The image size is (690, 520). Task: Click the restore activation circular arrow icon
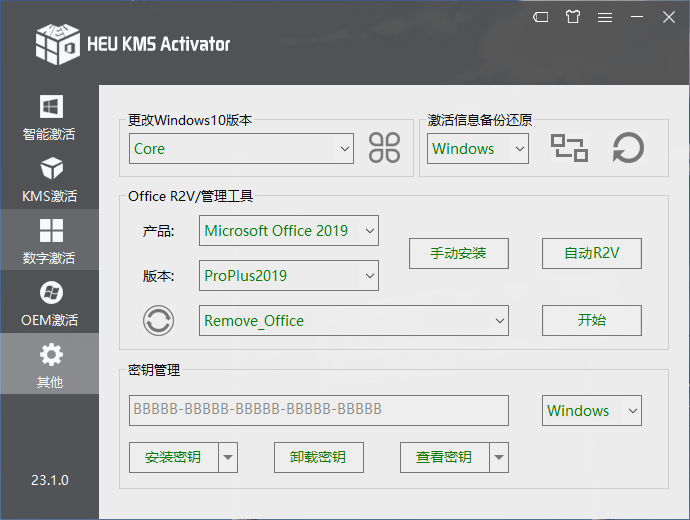[628, 148]
